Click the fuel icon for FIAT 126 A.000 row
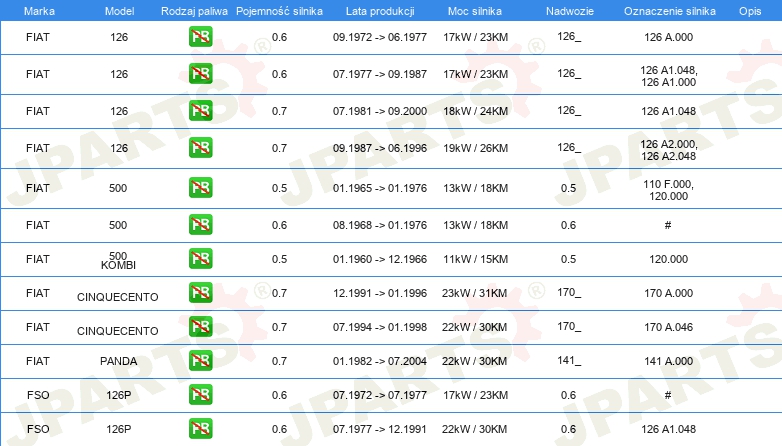 tap(200, 36)
